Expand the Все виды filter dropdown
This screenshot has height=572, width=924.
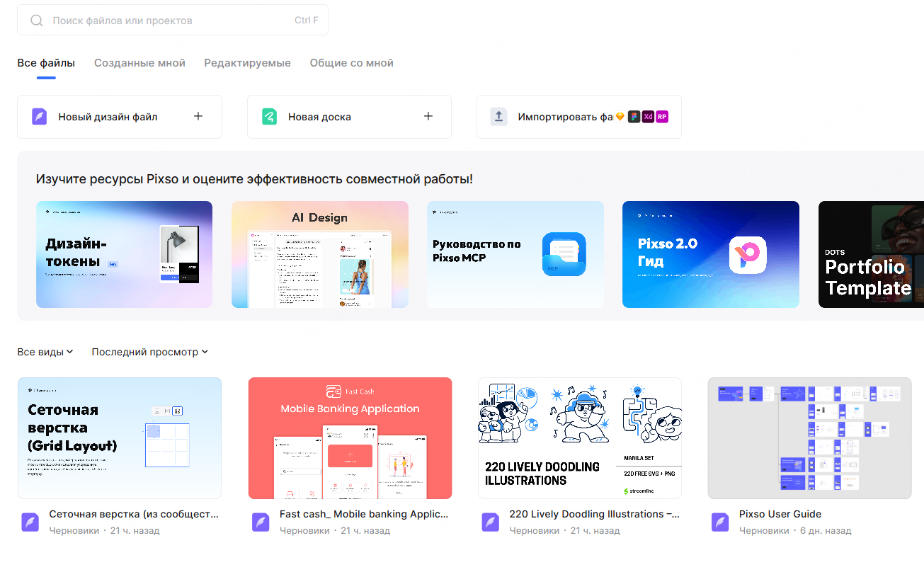pos(45,352)
